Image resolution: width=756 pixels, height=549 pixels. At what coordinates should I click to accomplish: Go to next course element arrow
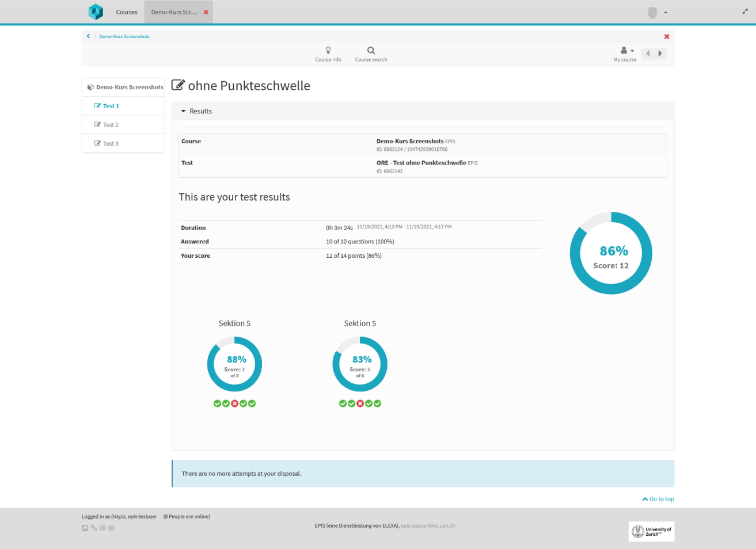click(x=660, y=54)
